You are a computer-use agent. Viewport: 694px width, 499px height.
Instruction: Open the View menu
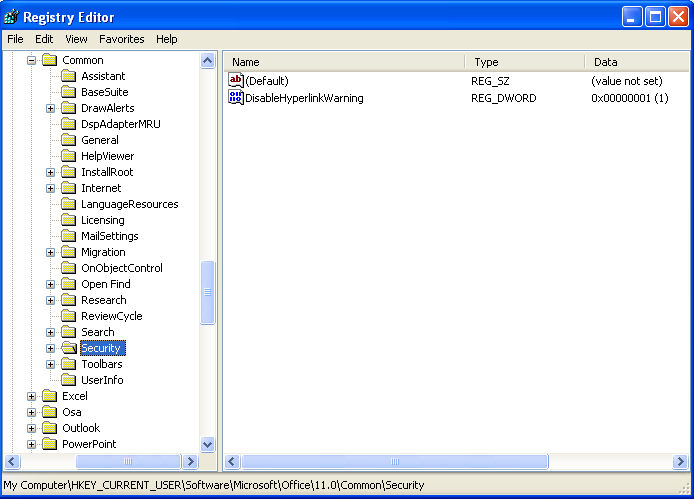pyautogui.click(x=76, y=39)
